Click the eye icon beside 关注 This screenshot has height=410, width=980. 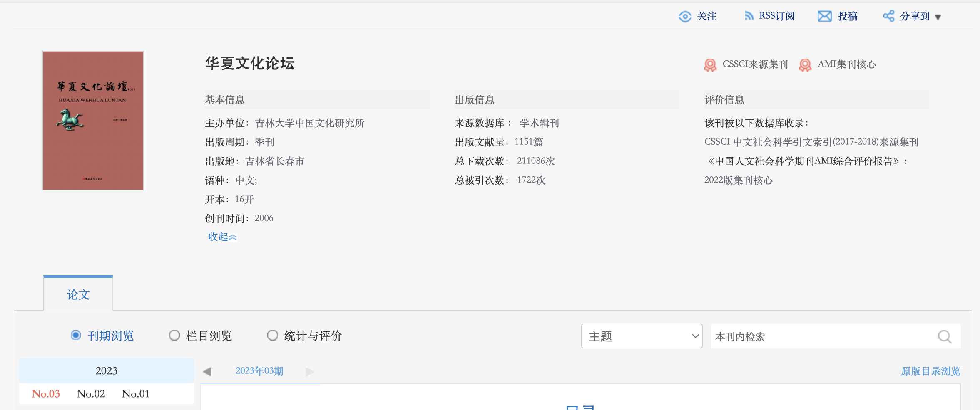point(685,16)
